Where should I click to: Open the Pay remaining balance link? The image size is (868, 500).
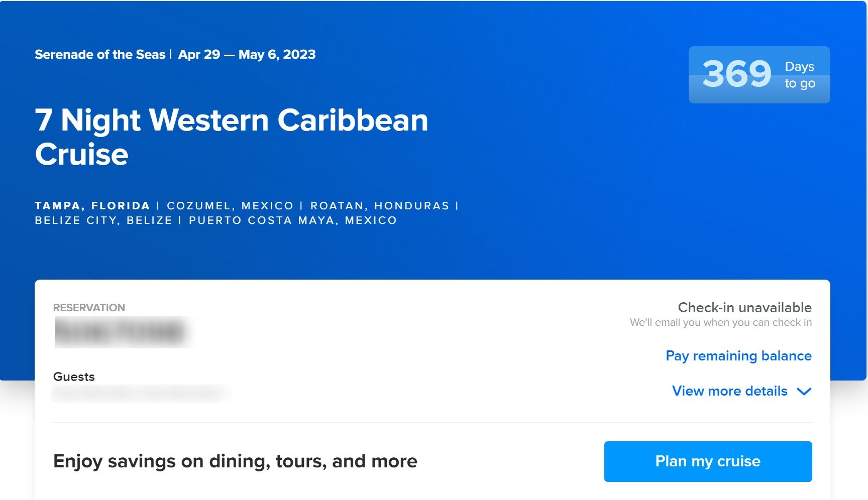738,356
